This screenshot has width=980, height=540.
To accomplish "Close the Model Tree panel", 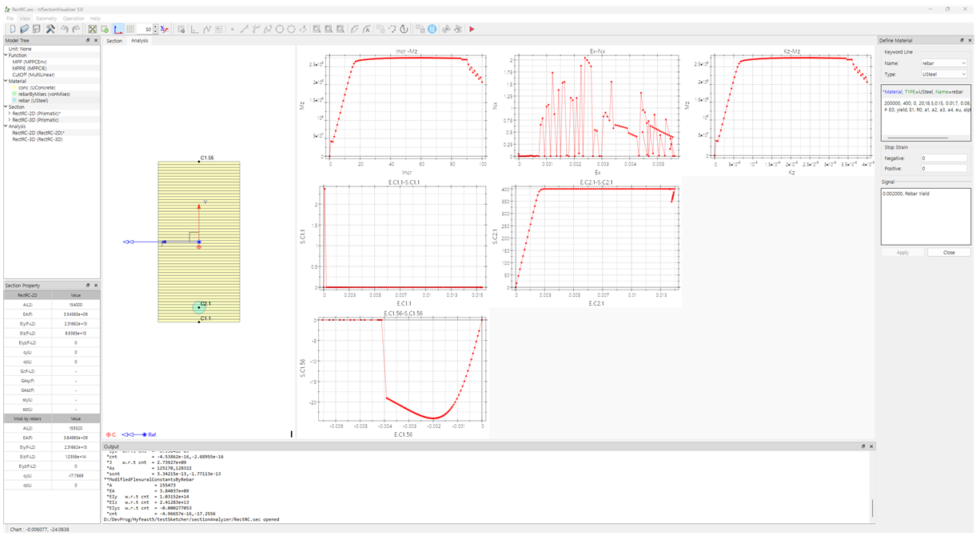I will click(96, 40).
